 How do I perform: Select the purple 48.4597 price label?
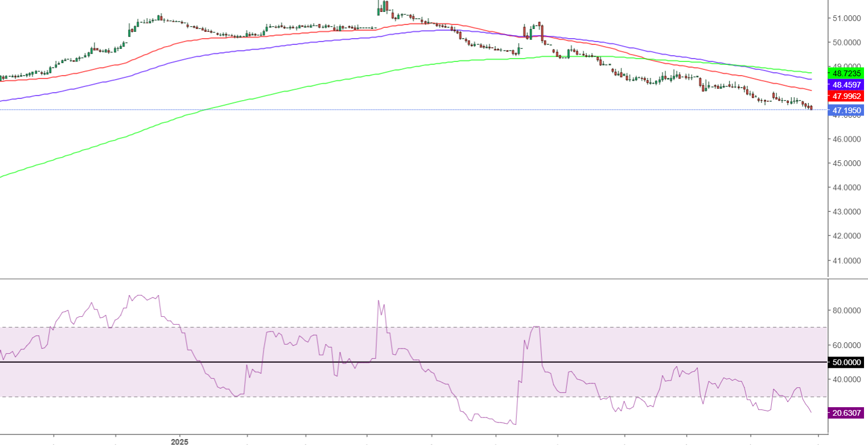coord(845,85)
